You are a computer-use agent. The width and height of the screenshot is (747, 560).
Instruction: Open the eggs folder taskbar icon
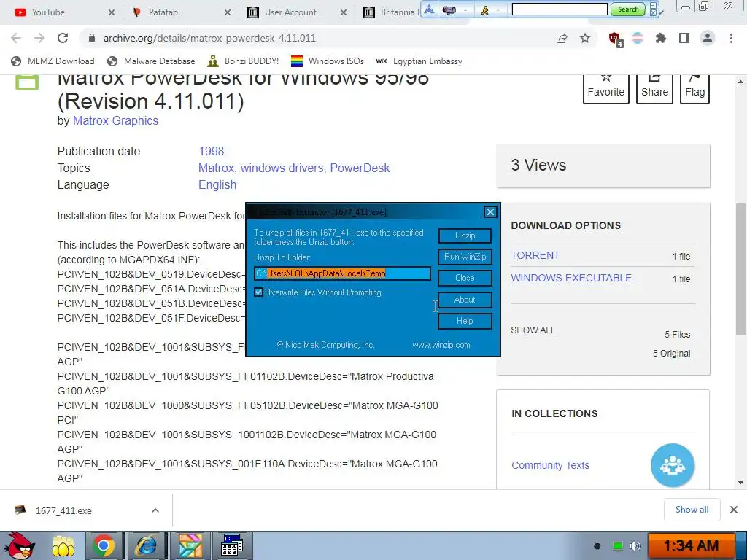63,546
